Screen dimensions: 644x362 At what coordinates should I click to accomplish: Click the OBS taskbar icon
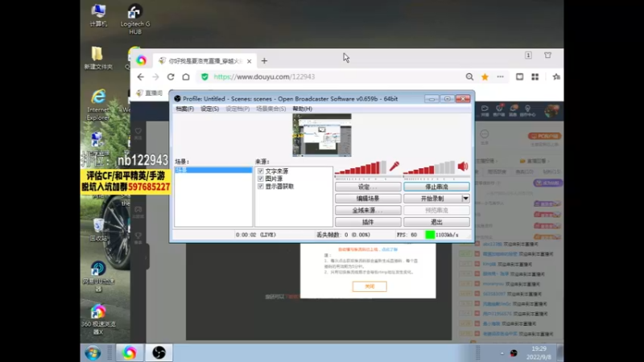click(x=159, y=353)
